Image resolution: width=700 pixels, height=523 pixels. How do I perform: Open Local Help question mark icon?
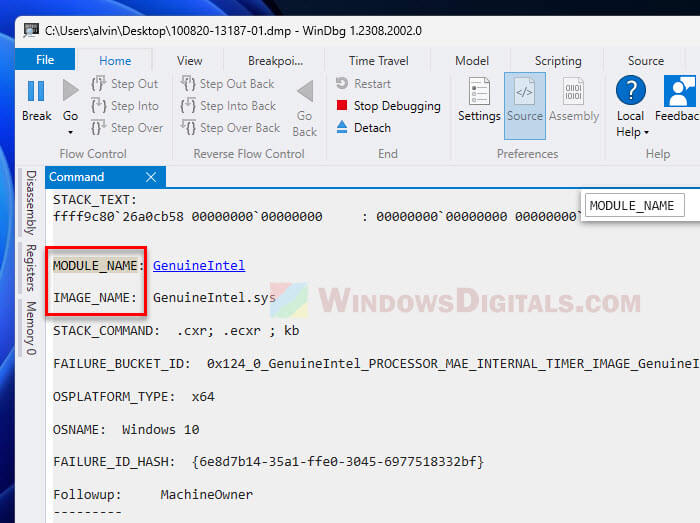(x=630, y=91)
